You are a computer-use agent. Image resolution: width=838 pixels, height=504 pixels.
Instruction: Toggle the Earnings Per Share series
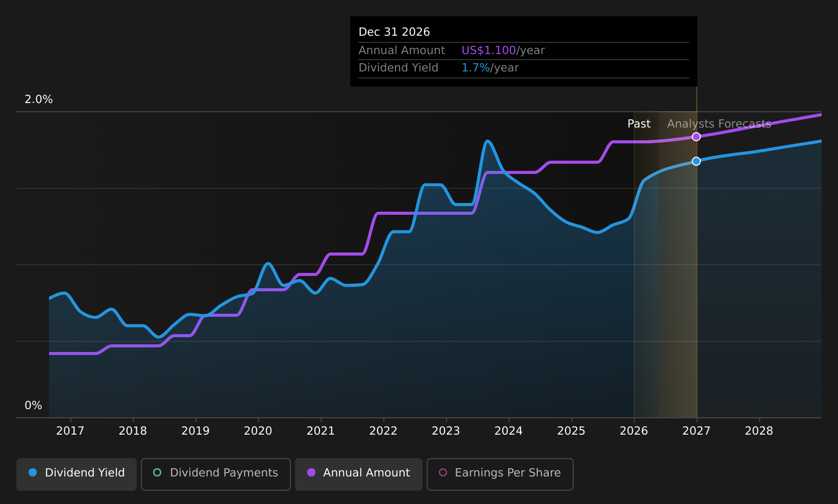point(500,474)
